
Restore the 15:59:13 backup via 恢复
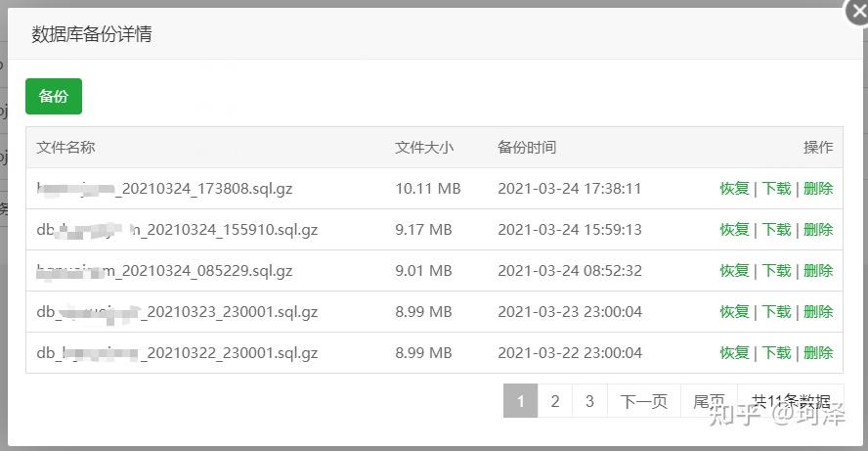(734, 230)
